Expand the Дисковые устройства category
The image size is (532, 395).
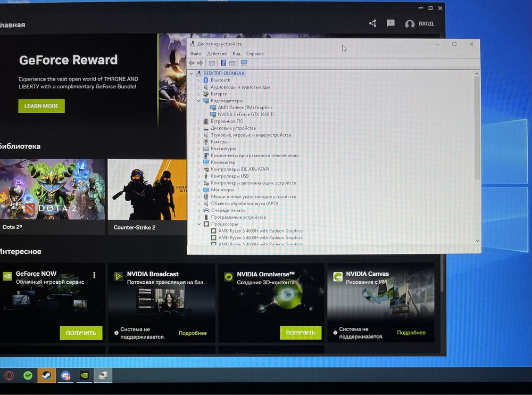coord(198,128)
